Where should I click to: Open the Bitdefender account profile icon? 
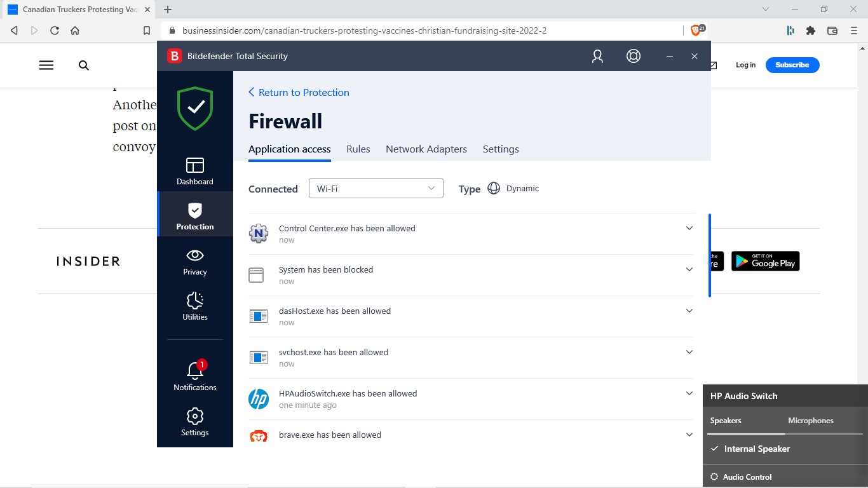tap(597, 56)
